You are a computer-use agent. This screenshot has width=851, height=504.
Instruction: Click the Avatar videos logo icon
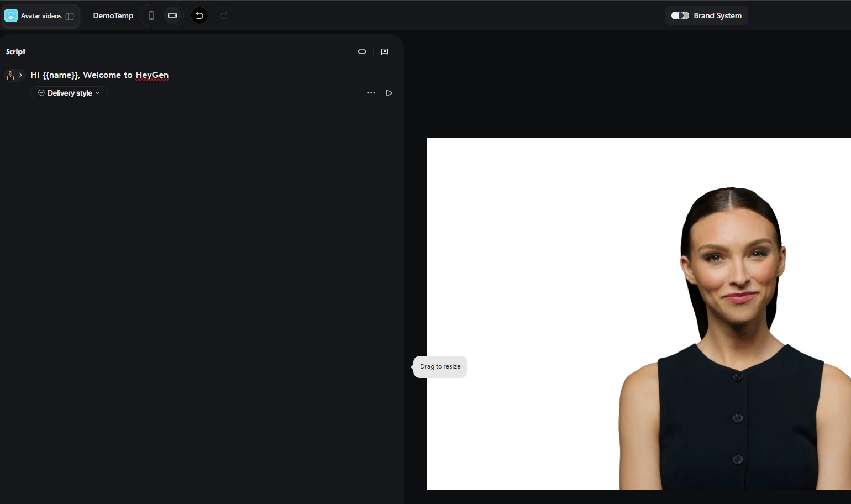pyautogui.click(x=11, y=15)
